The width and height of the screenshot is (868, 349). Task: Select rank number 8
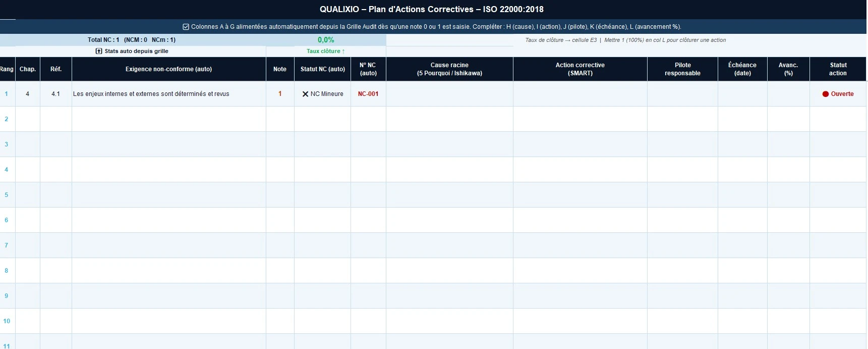7,271
